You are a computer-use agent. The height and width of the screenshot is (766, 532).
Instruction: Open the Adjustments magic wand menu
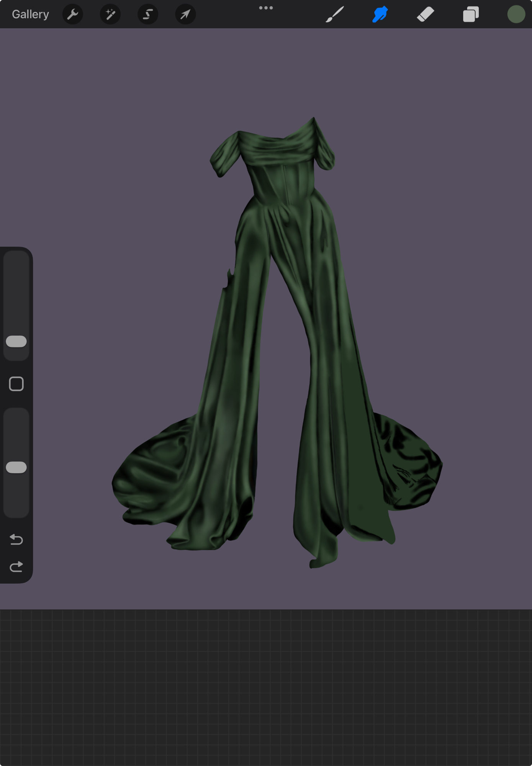pyautogui.click(x=110, y=15)
